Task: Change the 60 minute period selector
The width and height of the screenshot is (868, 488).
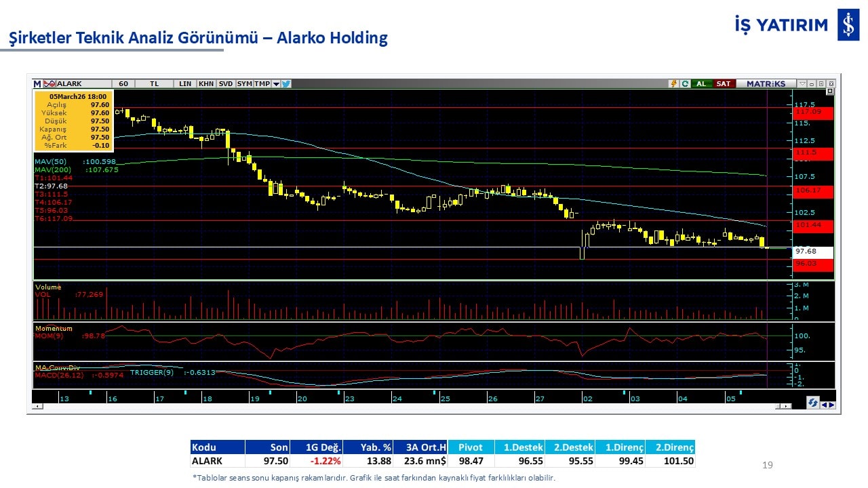Action: coord(123,84)
